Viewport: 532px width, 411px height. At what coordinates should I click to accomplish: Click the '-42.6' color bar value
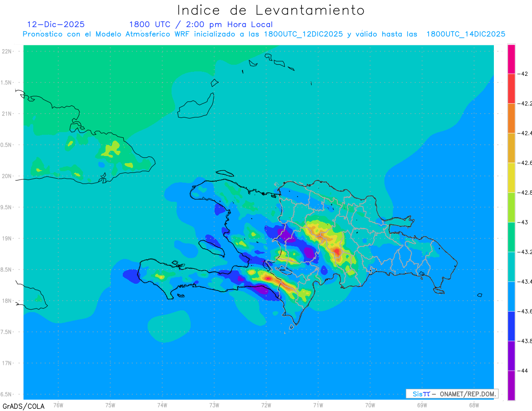pos(525,163)
